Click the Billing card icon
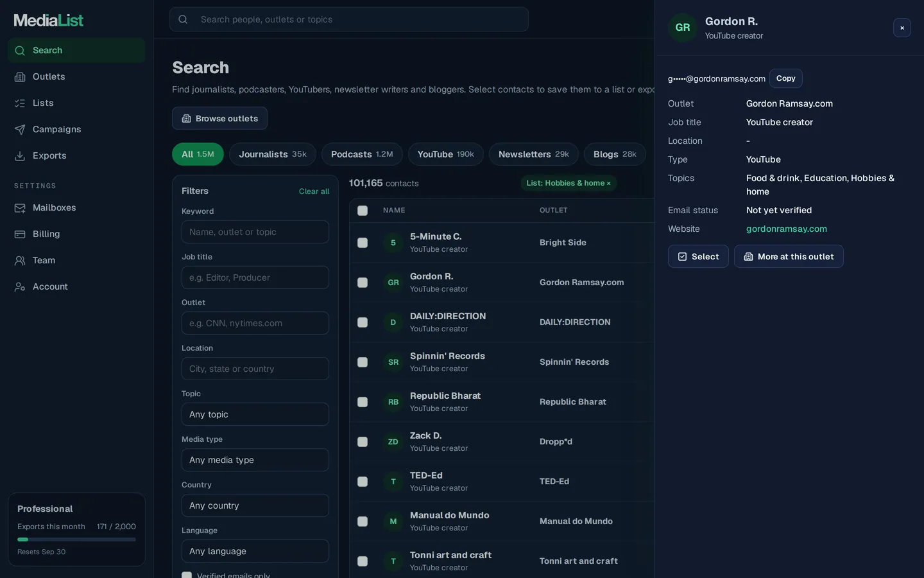 tap(20, 234)
